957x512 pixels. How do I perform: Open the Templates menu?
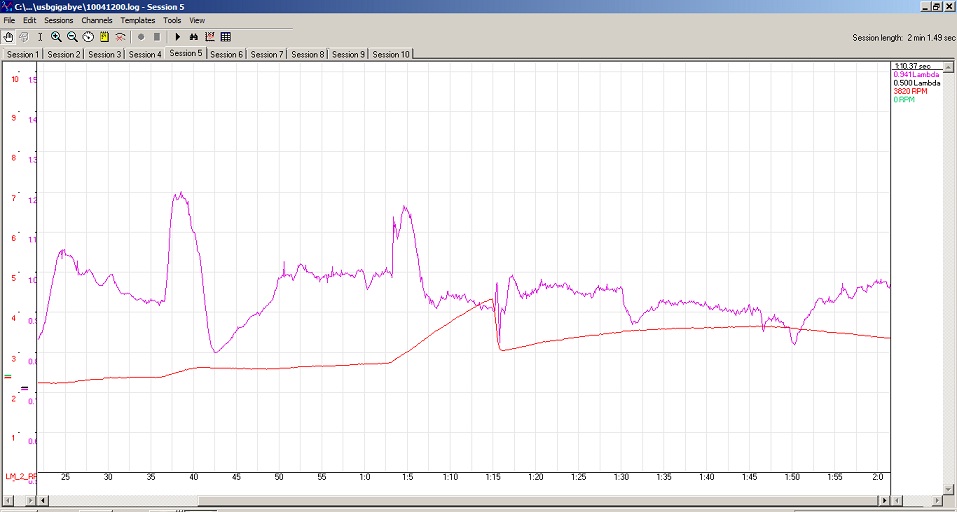pos(138,20)
